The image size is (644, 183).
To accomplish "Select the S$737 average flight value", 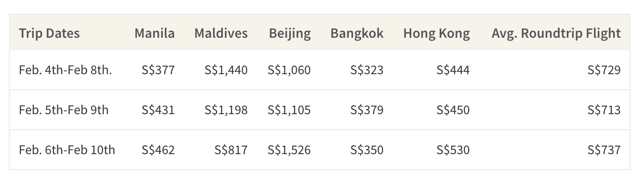I will (x=604, y=150).
